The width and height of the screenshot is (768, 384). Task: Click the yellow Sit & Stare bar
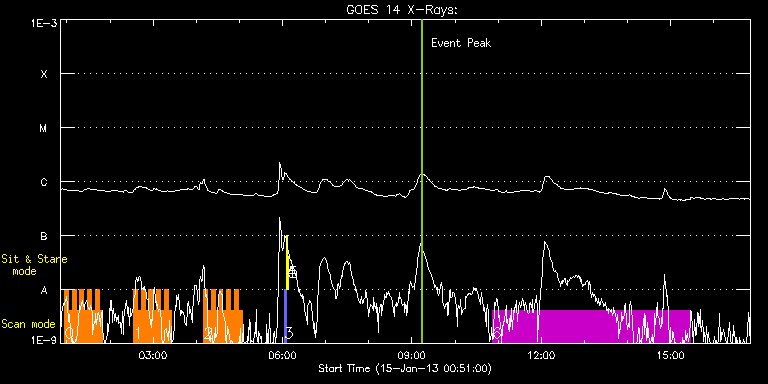click(287, 263)
